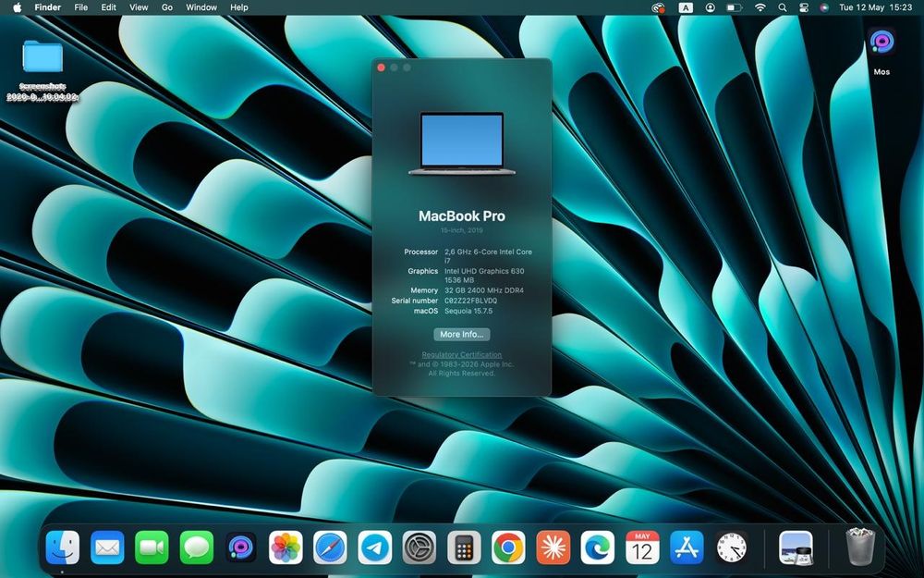Click the memory value 32 GB 2400 MHz DDR4
The image size is (924, 578).
tap(484, 290)
